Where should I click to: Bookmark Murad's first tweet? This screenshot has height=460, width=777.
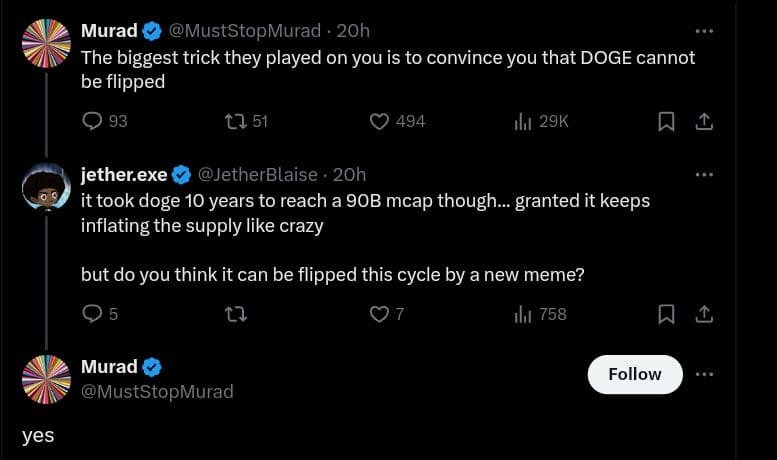point(666,121)
